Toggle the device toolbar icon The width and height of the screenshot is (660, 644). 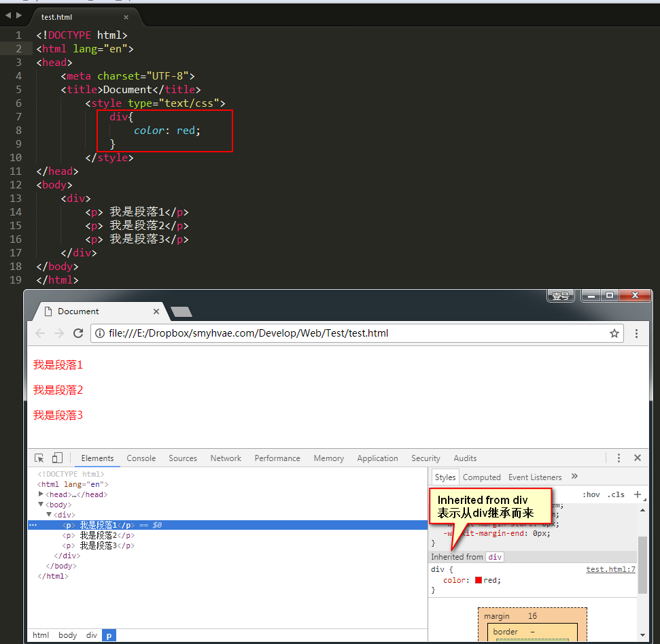57,458
